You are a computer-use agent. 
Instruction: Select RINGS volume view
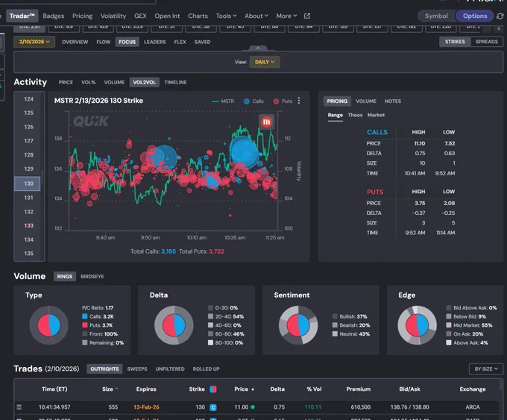pyautogui.click(x=65, y=276)
